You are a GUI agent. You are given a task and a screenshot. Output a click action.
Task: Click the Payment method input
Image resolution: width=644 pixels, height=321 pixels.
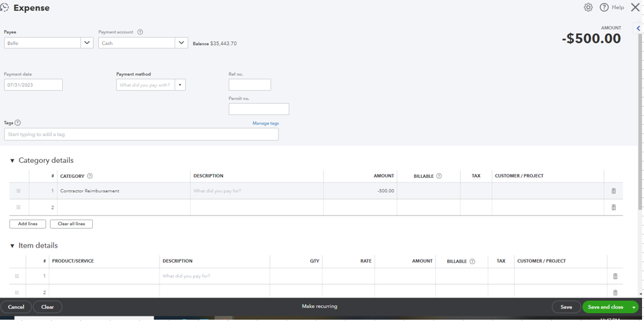tap(146, 85)
